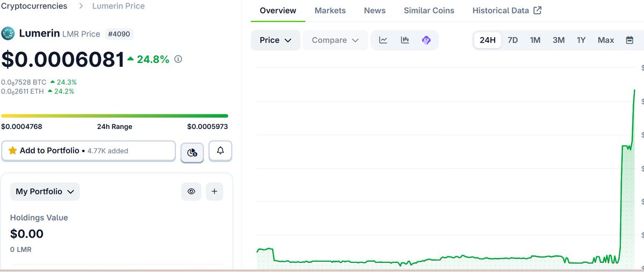Screen dimensions: 644x272
Task: Select the 7D time range
Action: 513,40
